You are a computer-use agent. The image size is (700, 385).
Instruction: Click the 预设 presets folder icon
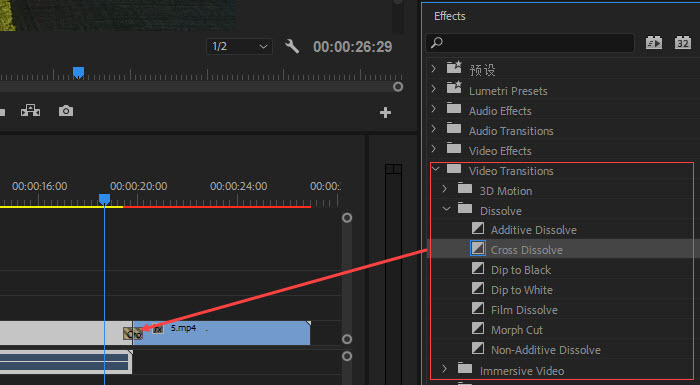pos(454,67)
